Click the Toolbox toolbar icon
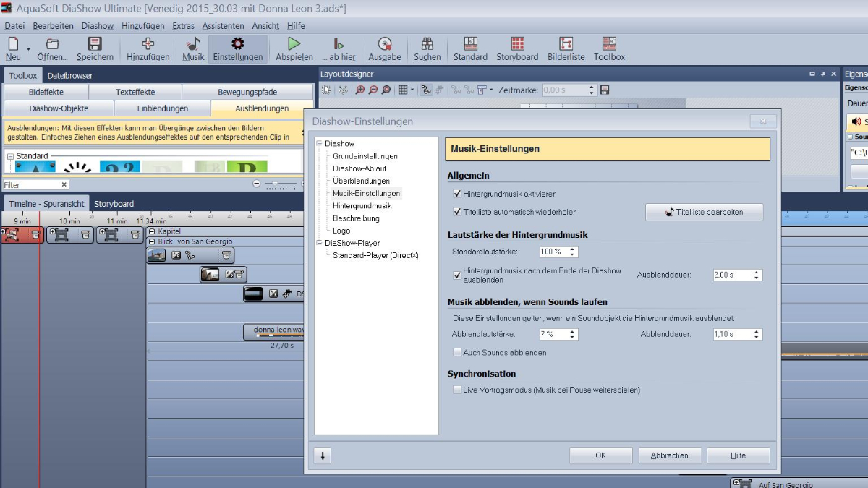868x488 pixels. (609, 48)
